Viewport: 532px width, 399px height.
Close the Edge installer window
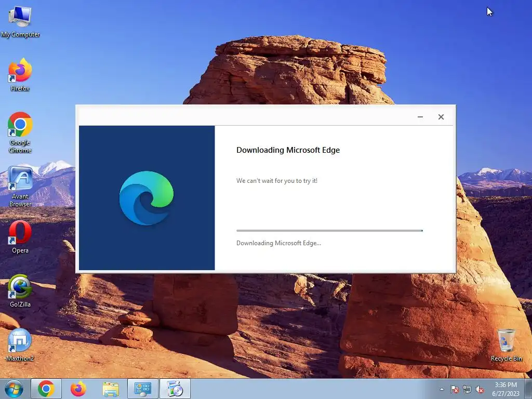[x=441, y=117]
